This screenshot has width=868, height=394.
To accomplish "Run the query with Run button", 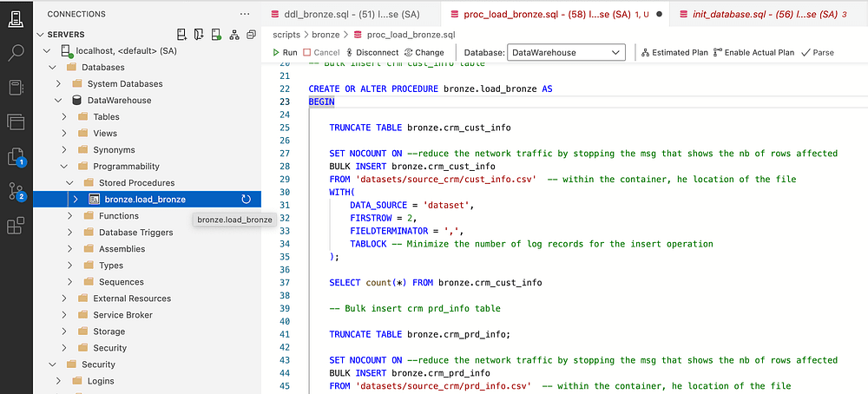I will pyautogui.click(x=286, y=53).
